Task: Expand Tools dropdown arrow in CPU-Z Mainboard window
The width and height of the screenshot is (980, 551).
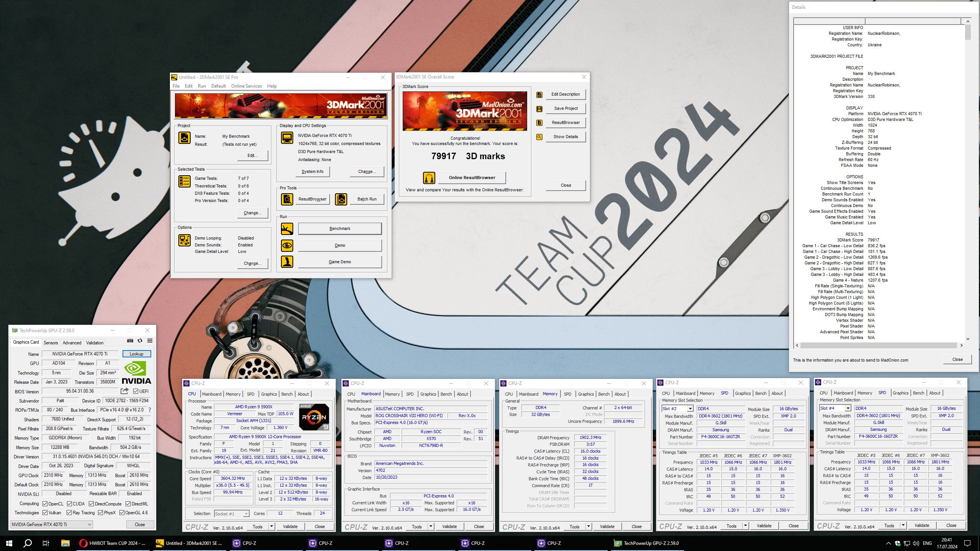Action: tap(431, 527)
